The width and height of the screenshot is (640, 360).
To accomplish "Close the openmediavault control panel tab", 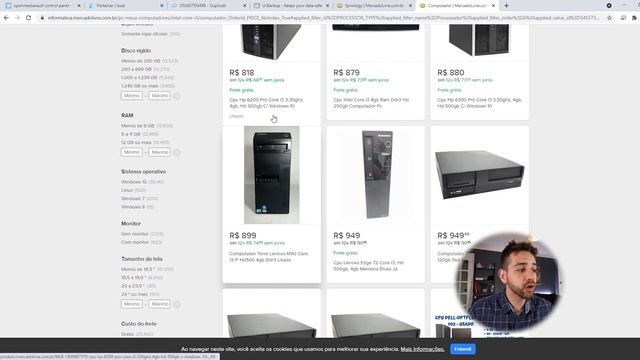I will [x=79, y=6].
